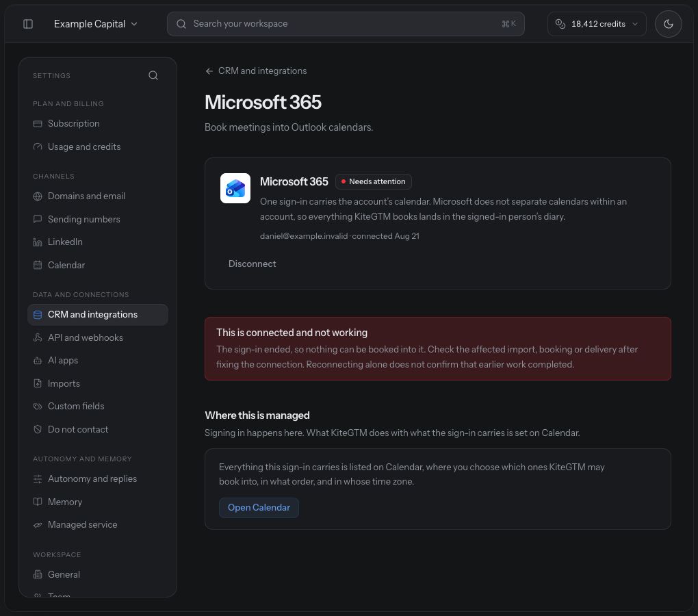Click the Usage and credits gauge icon
Viewport: 698px width, 616px height.
pyautogui.click(x=38, y=147)
